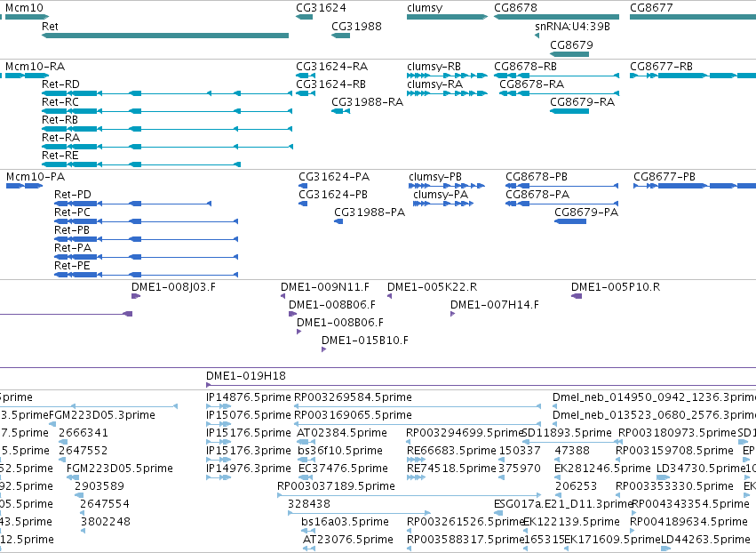Click the CG31988-PA protein label
Screen dimensions: 756x553
click(370, 212)
